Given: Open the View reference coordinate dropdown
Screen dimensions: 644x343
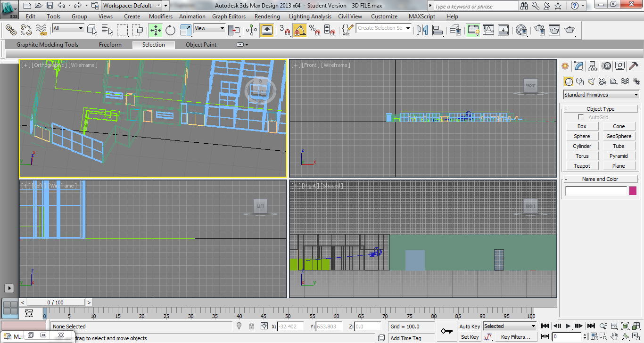Looking at the screenshot, I should (210, 28).
